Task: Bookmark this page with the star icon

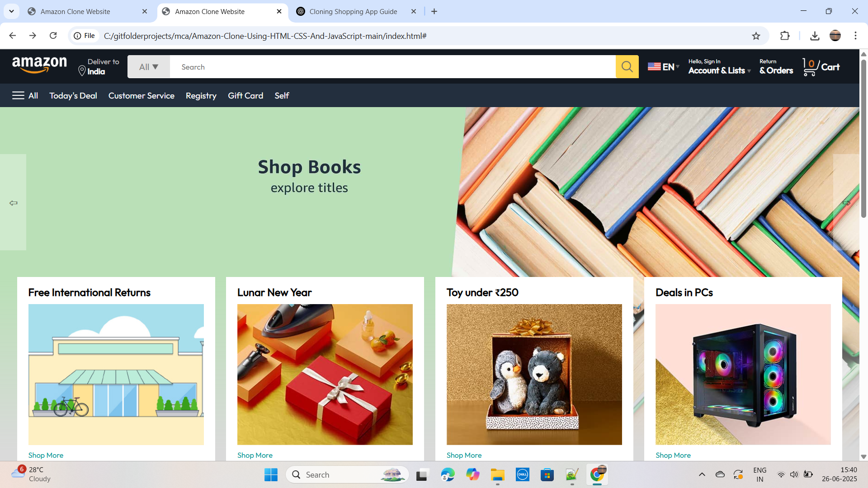Action: [x=756, y=36]
